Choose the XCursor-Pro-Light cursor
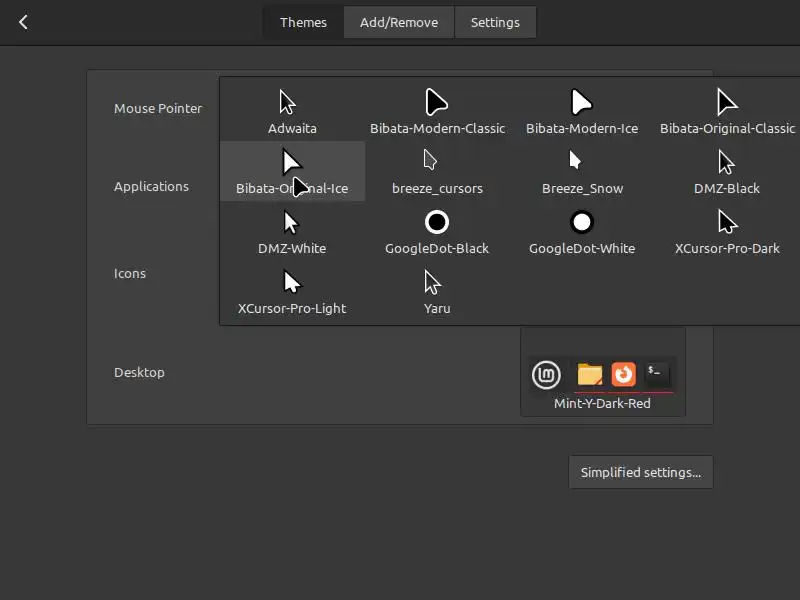Viewport: 800px width, 600px height. point(292,291)
